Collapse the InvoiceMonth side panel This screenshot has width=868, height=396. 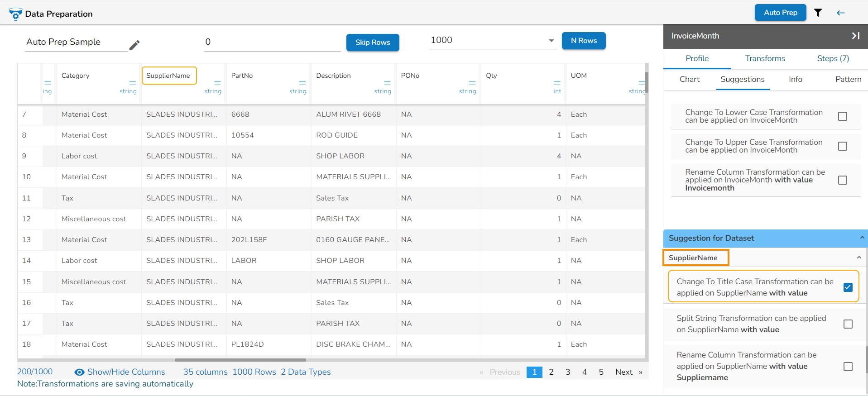click(x=855, y=36)
